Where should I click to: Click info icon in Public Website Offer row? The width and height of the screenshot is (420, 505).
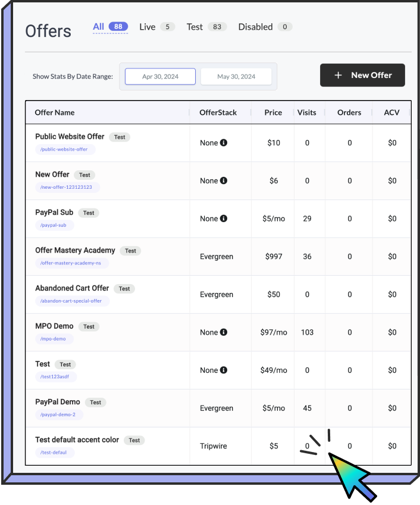[x=224, y=143]
